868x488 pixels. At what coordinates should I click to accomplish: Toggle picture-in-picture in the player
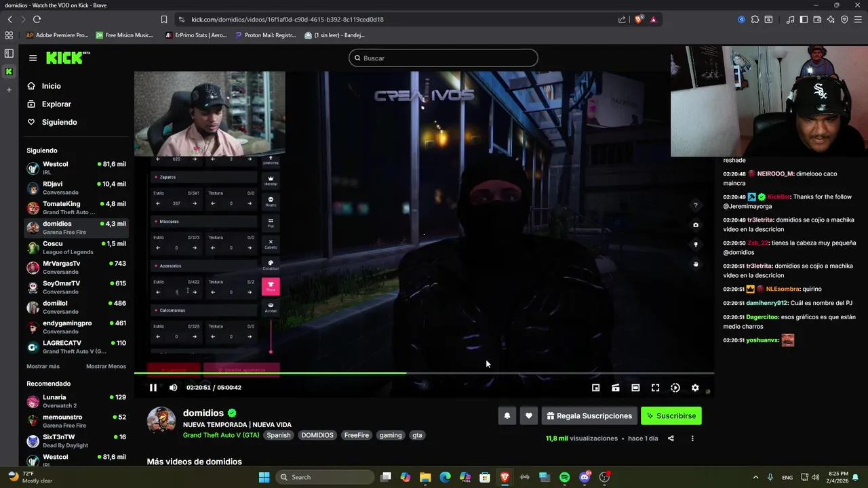click(595, 388)
